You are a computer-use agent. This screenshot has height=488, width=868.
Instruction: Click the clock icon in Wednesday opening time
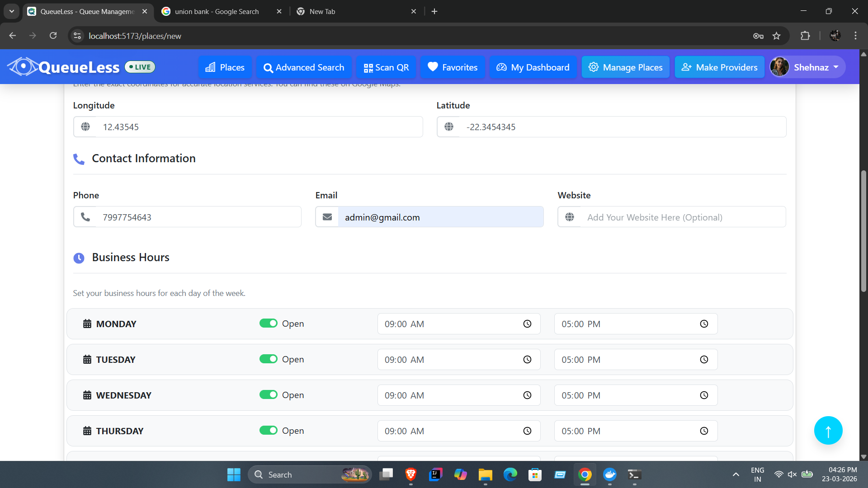[527, 395]
